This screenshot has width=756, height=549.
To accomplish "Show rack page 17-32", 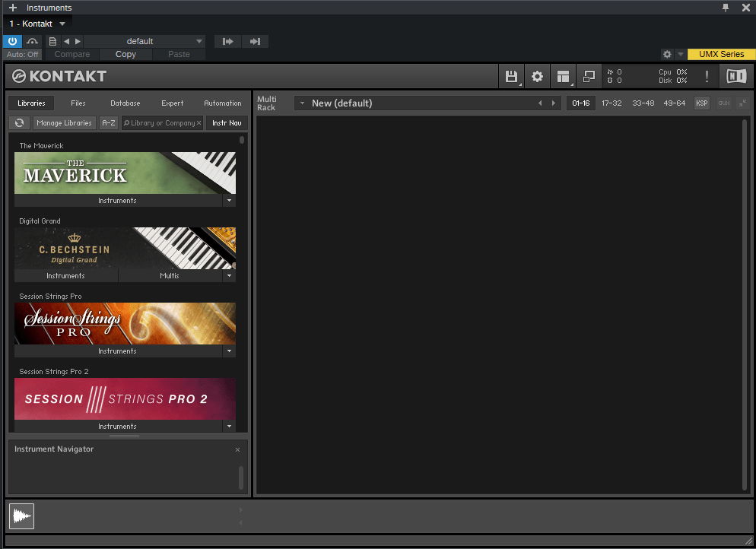I will [611, 103].
